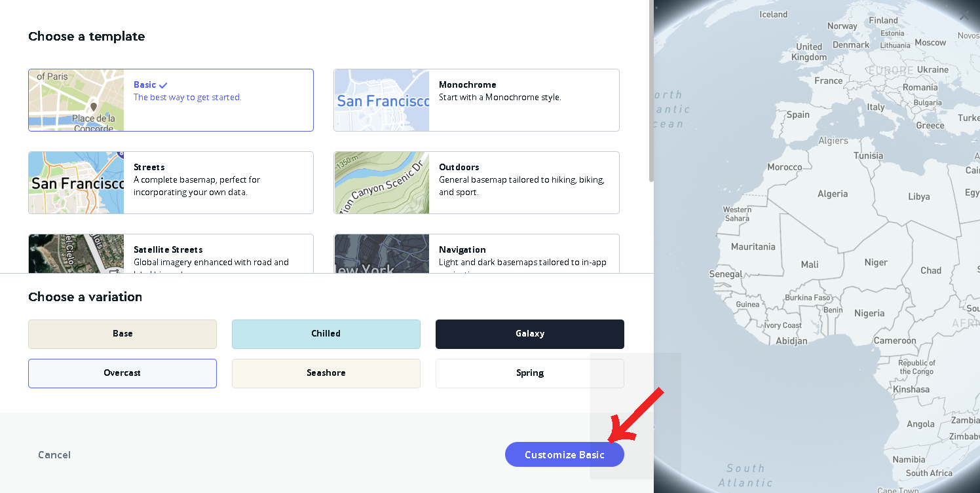Click the Benin label on the map
This screenshot has height=493, width=980.
tap(833, 310)
